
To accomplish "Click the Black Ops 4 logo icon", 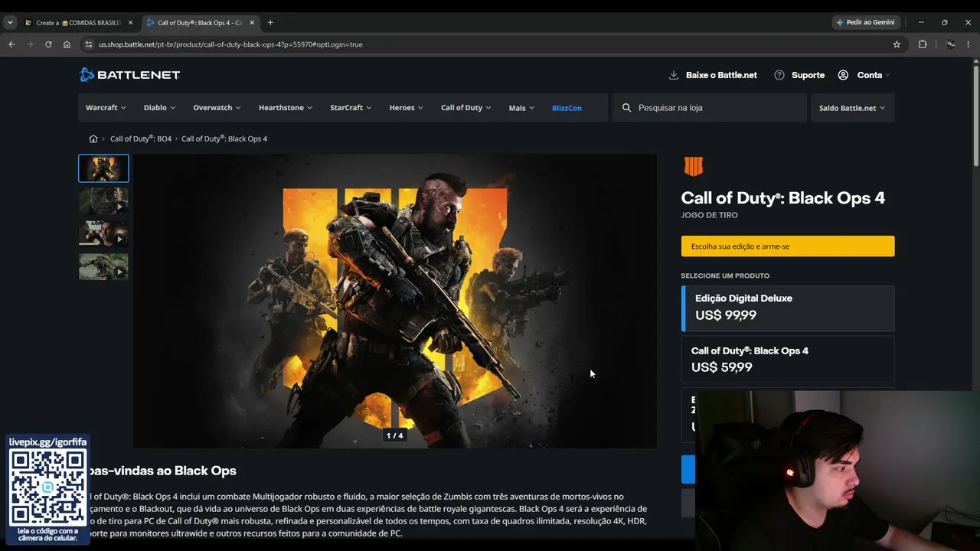I will [x=693, y=166].
